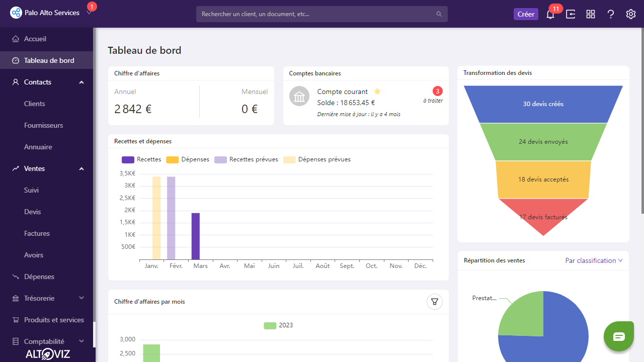Toggle Dépenses prévues legend entry
Viewport: 644px width, 362px height.
317,159
